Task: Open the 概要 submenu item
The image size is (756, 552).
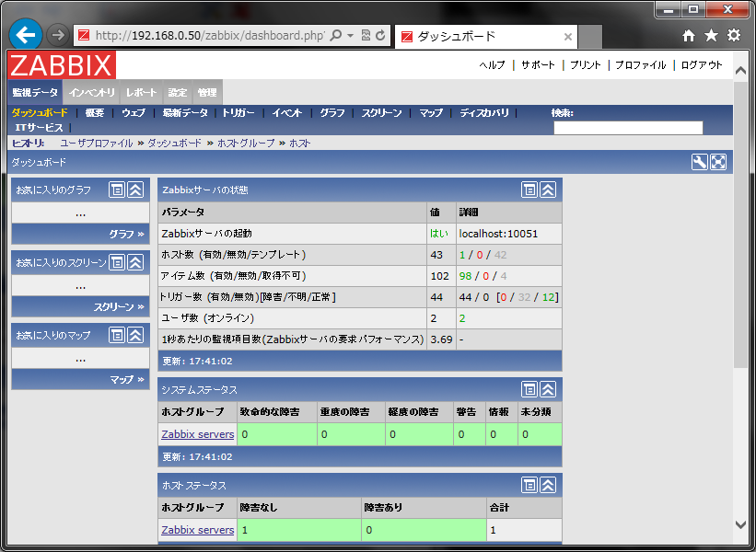Action: coord(95,113)
